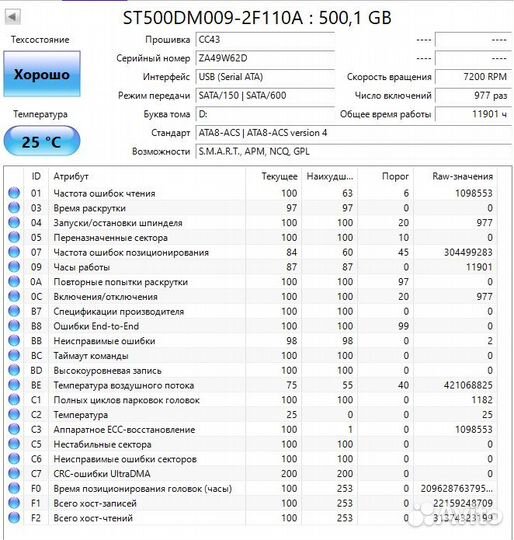This screenshot has width=514, height=540.
Task: Click the Атрибут column header
Action: 147,176
